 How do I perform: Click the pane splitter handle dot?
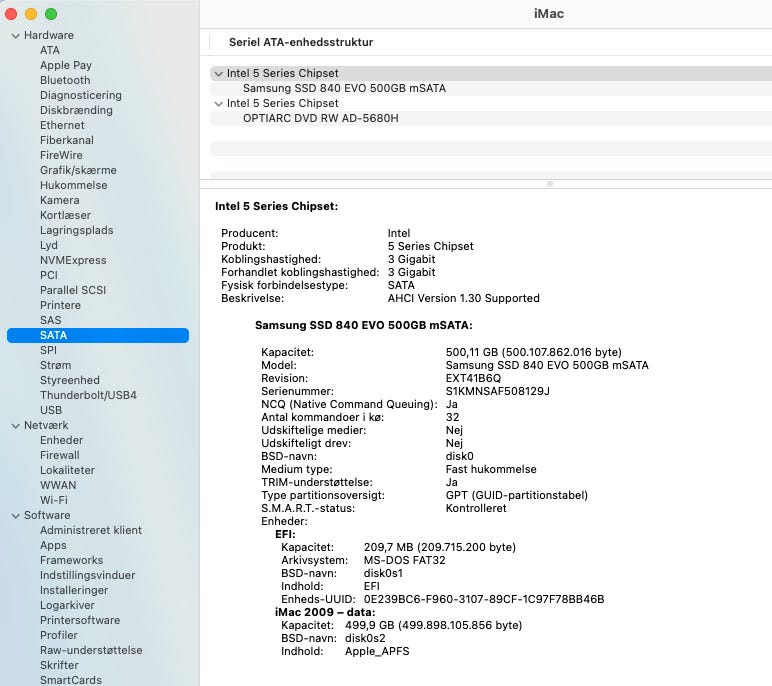[x=550, y=184]
